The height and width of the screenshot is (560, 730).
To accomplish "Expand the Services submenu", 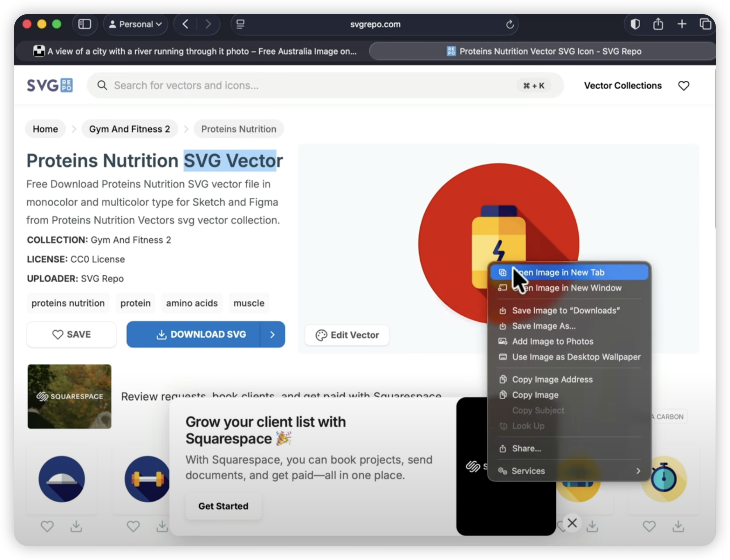I will coord(569,471).
